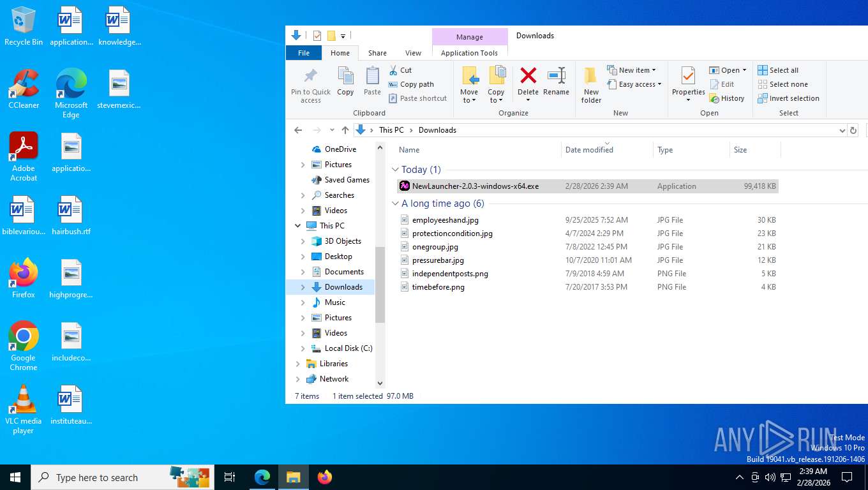
Task: Click the Paste ribbon icon
Action: pos(372,81)
